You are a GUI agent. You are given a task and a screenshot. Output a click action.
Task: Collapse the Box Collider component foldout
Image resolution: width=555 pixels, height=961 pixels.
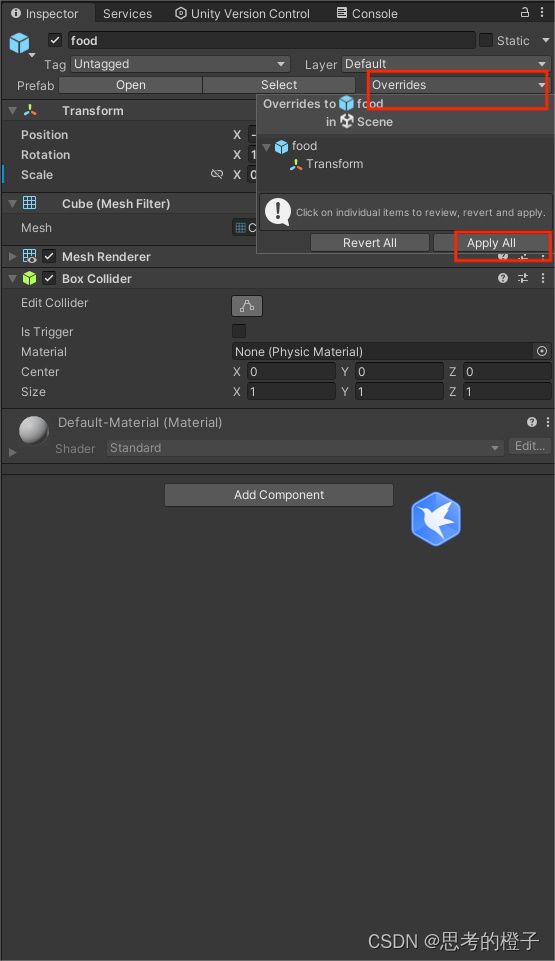tap(12, 279)
